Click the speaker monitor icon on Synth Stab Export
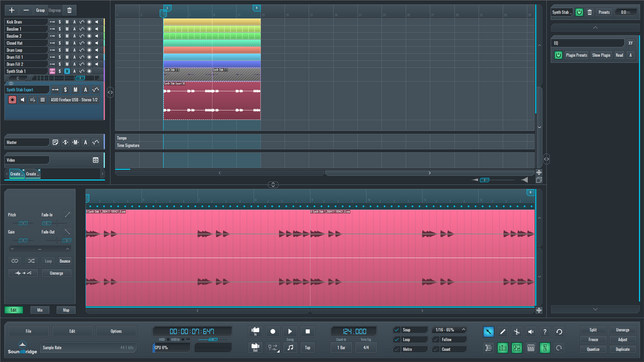This screenshot has width=644, height=362. click(x=22, y=100)
